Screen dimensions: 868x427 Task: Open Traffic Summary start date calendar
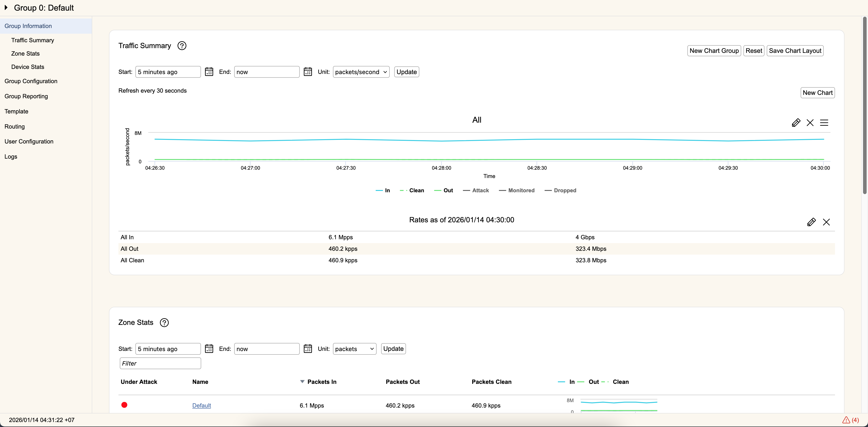[x=209, y=72]
